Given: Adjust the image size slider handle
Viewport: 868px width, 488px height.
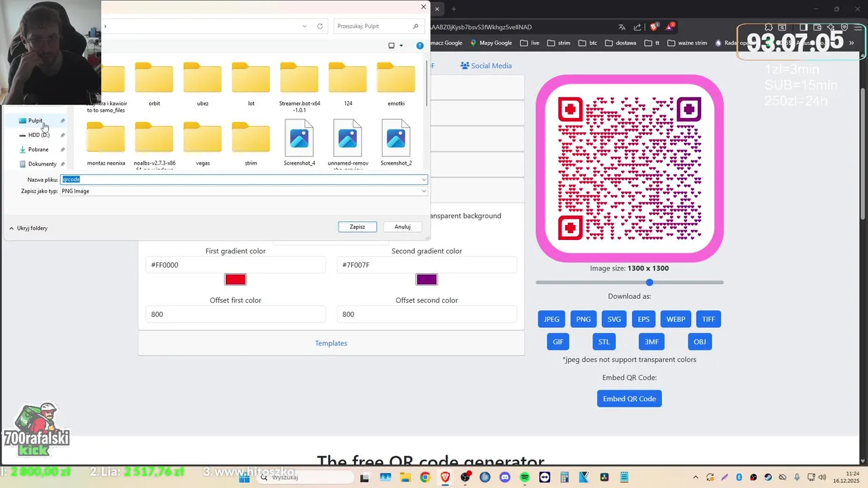Looking at the screenshot, I should [650, 282].
